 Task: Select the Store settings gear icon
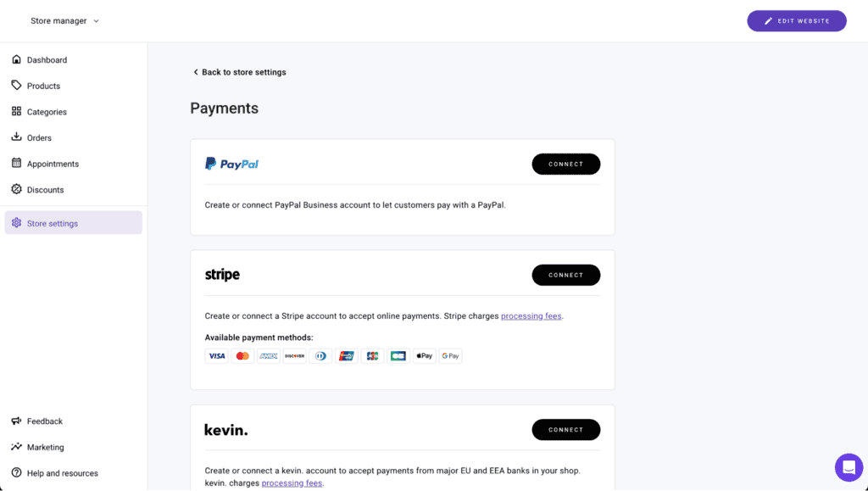pos(16,222)
